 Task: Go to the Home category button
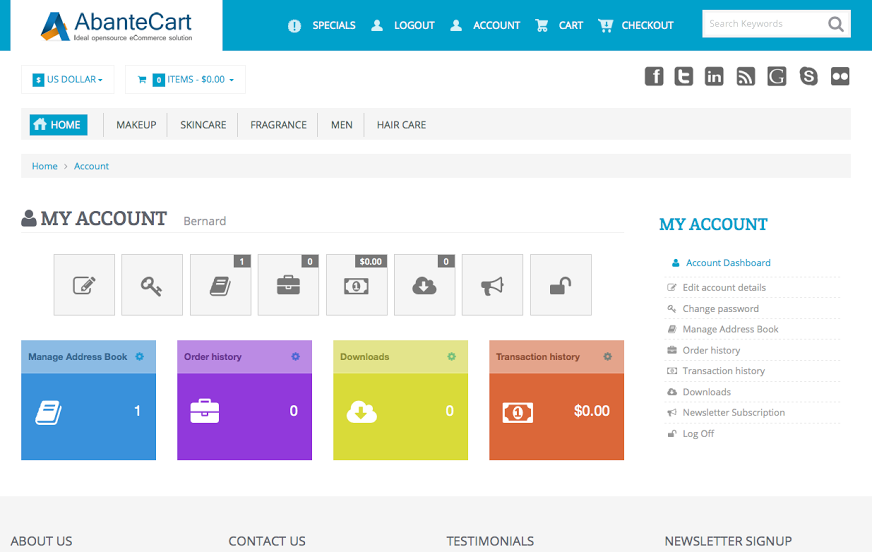[58, 125]
